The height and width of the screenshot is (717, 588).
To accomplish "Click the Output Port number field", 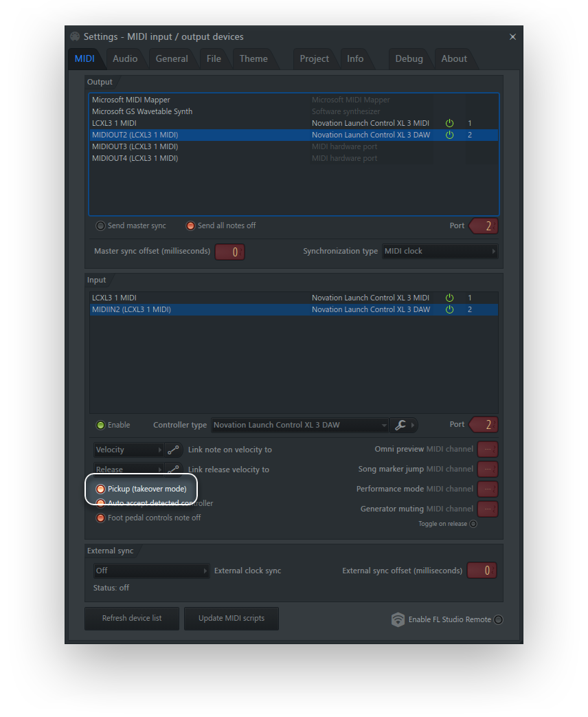I will (484, 226).
